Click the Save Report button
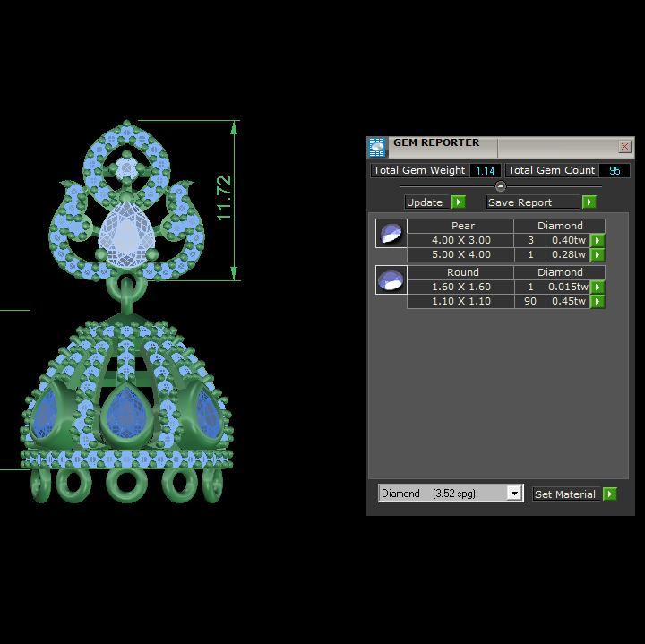The height and width of the screenshot is (644, 645). click(532, 202)
